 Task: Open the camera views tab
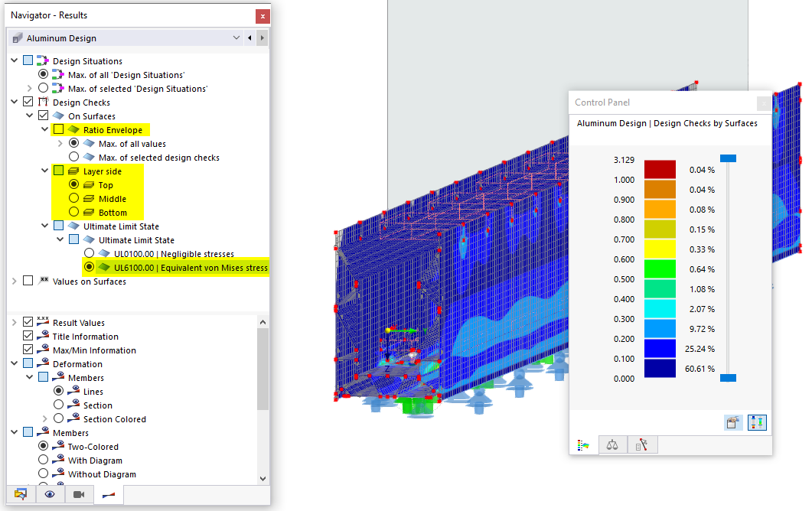[x=80, y=494]
